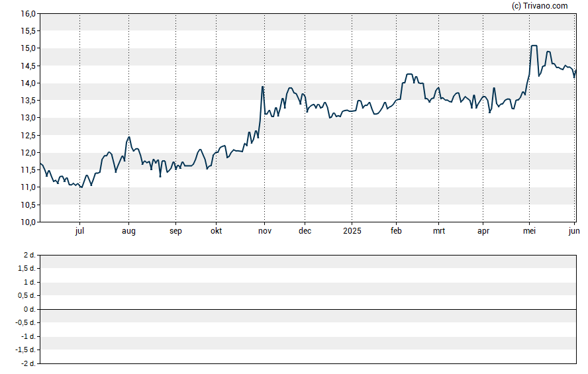Image resolution: width=588 pixels, height=374 pixels.
Task: Click the '-0,5 d.' lower axis label
Action: (x=26, y=322)
